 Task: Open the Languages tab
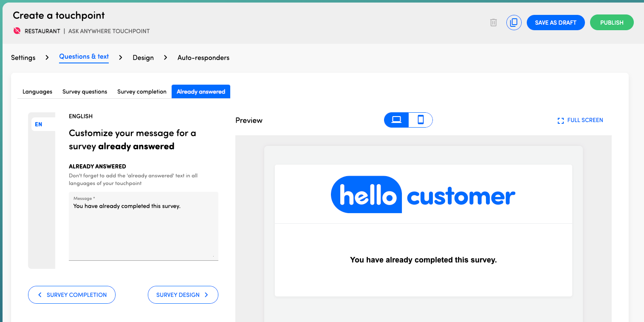tap(37, 91)
